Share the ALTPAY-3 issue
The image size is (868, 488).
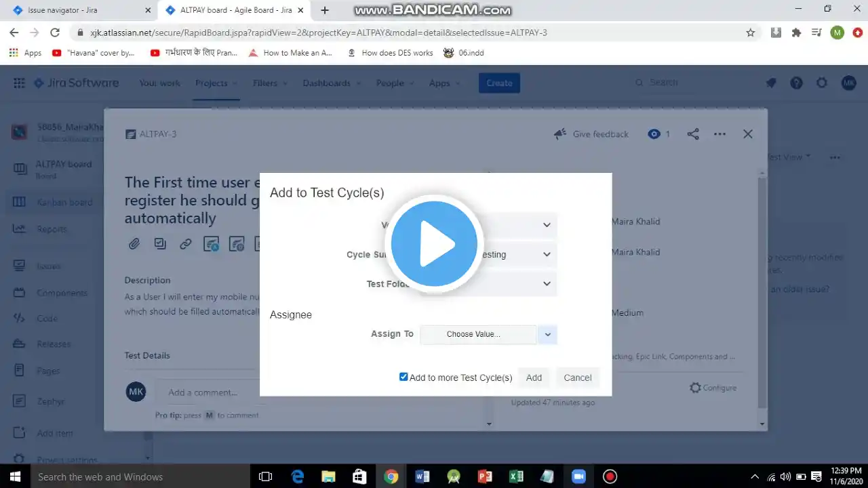pyautogui.click(x=693, y=134)
